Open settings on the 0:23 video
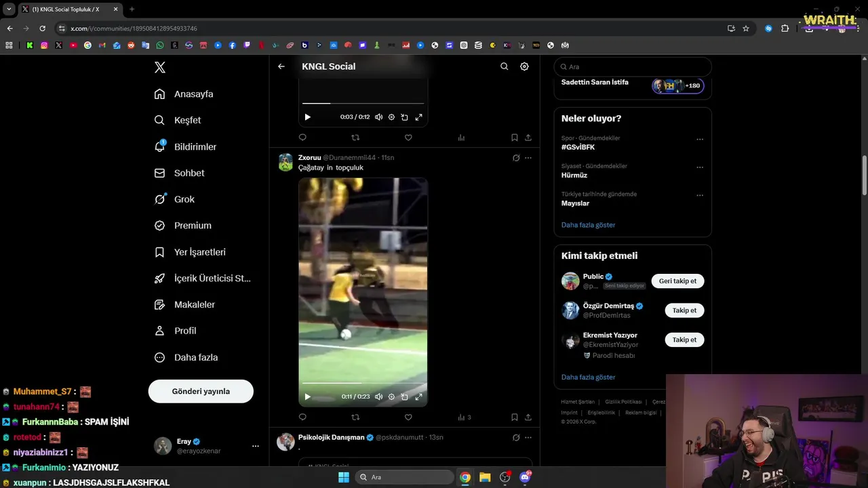 pyautogui.click(x=391, y=397)
